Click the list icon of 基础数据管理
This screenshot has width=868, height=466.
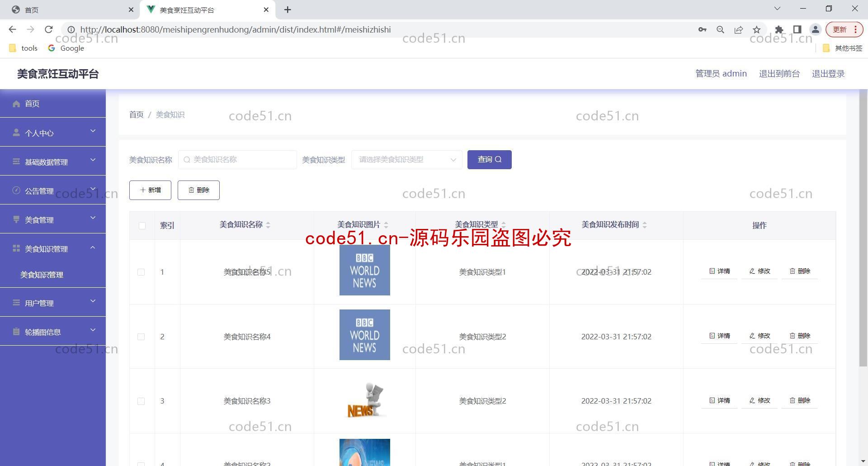(16, 162)
